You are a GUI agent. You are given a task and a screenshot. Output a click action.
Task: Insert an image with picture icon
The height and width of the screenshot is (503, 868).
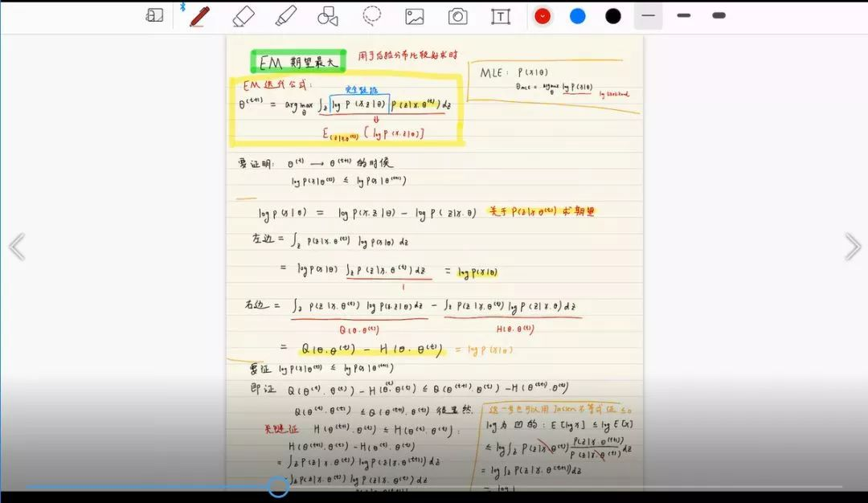(415, 17)
